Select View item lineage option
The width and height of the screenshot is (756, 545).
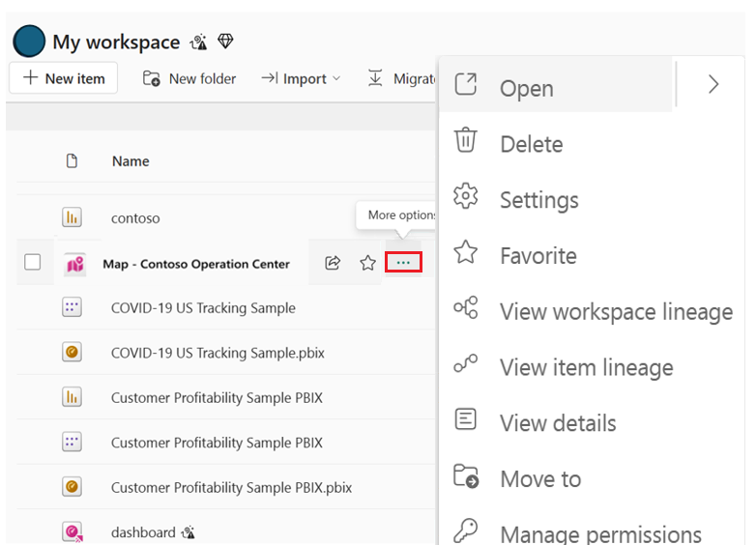(x=586, y=367)
